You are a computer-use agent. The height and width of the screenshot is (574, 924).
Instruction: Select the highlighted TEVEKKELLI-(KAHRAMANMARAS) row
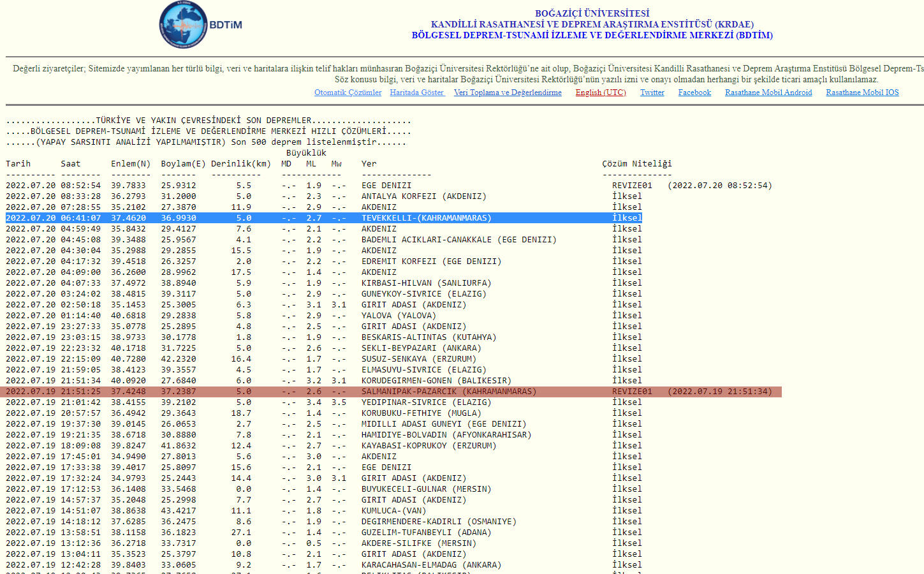[324, 218]
